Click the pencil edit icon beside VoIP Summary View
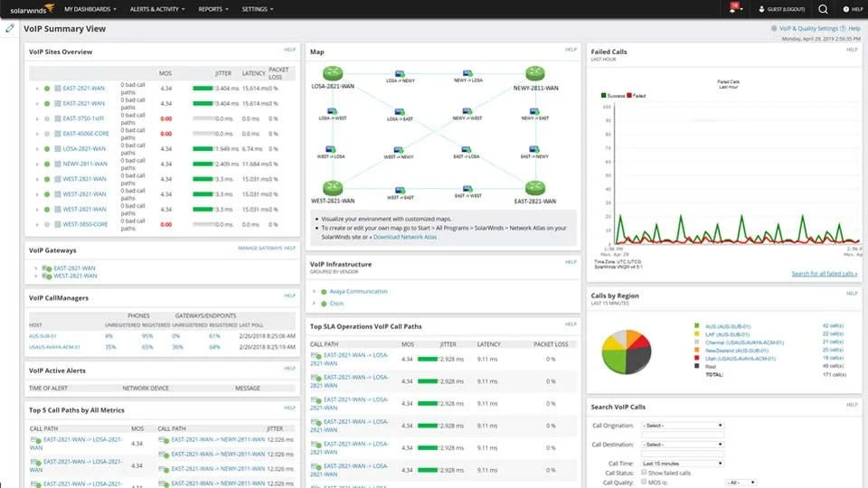This screenshot has width=868, height=488. pyautogui.click(x=10, y=28)
